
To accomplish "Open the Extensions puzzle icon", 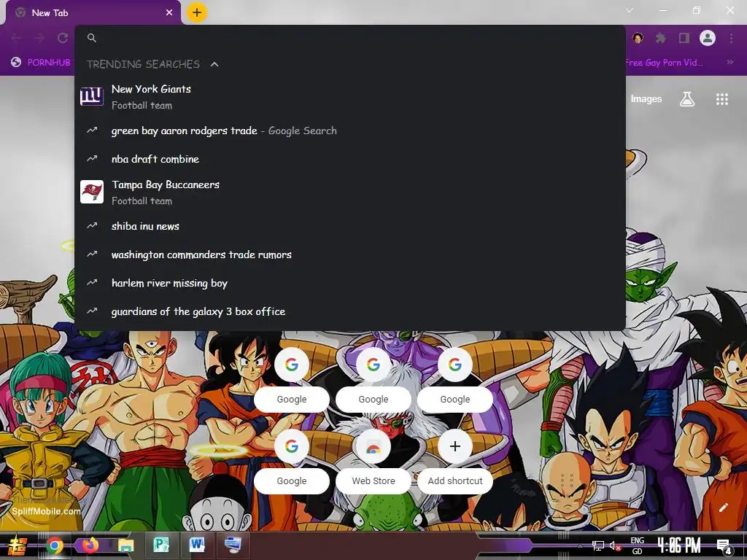I will [661, 38].
